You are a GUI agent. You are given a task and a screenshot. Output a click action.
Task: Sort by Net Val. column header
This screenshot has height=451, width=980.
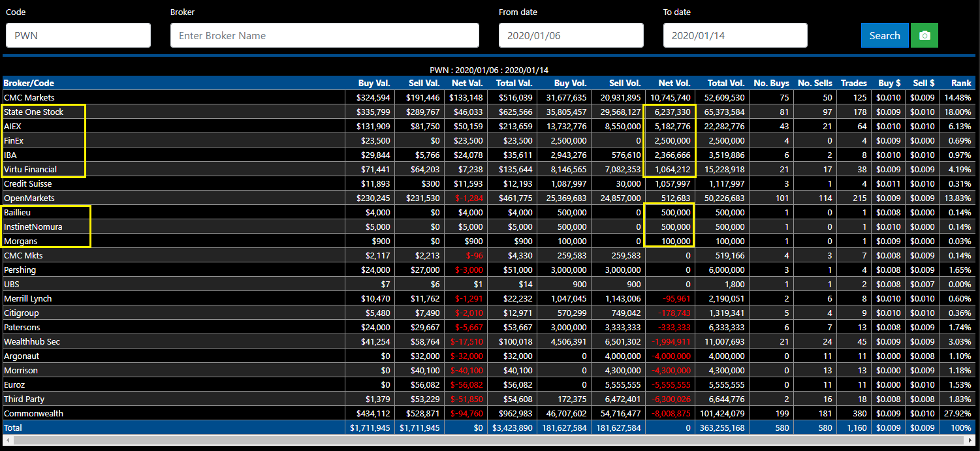(467, 83)
